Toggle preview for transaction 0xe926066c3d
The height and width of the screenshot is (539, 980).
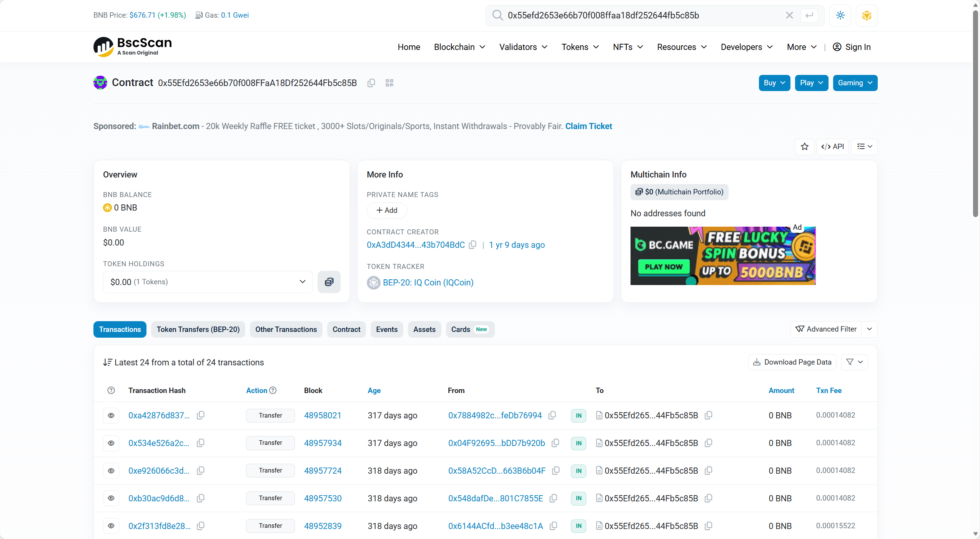[111, 471]
